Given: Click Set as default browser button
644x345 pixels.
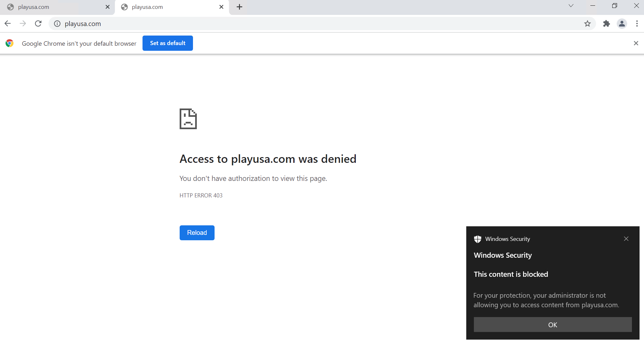Looking at the screenshot, I should coord(167,43).
